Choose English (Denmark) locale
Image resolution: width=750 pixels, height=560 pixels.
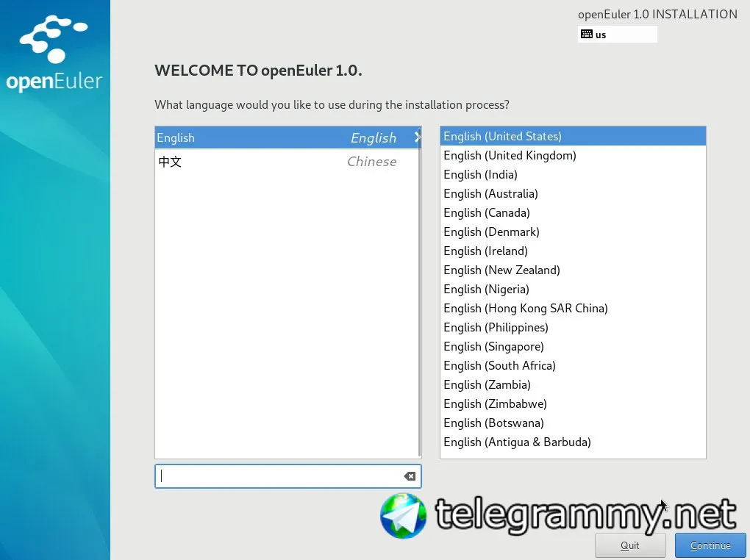click(573, 232)
